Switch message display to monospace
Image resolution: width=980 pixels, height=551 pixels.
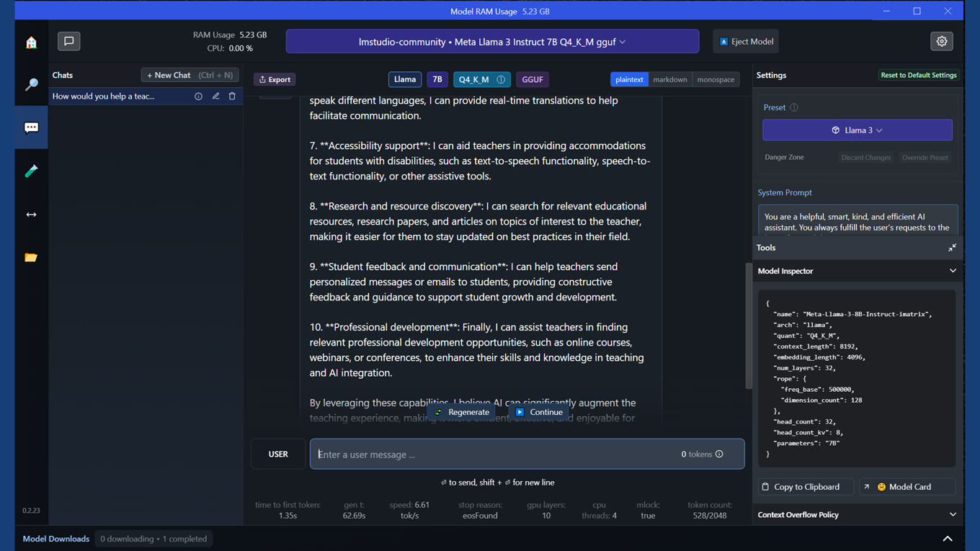pyautogui.click(x=716, y=79)
